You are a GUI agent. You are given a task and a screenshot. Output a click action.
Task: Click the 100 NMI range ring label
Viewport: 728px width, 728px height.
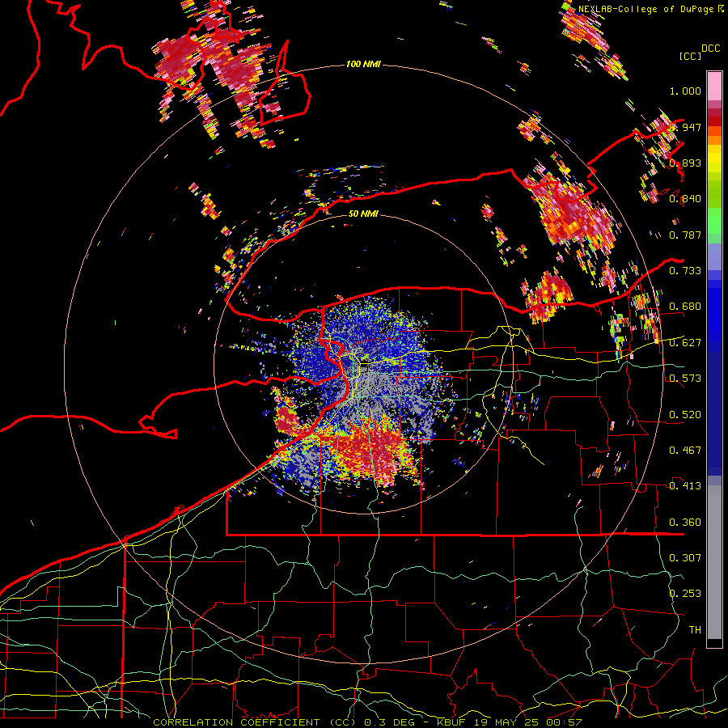363,64
